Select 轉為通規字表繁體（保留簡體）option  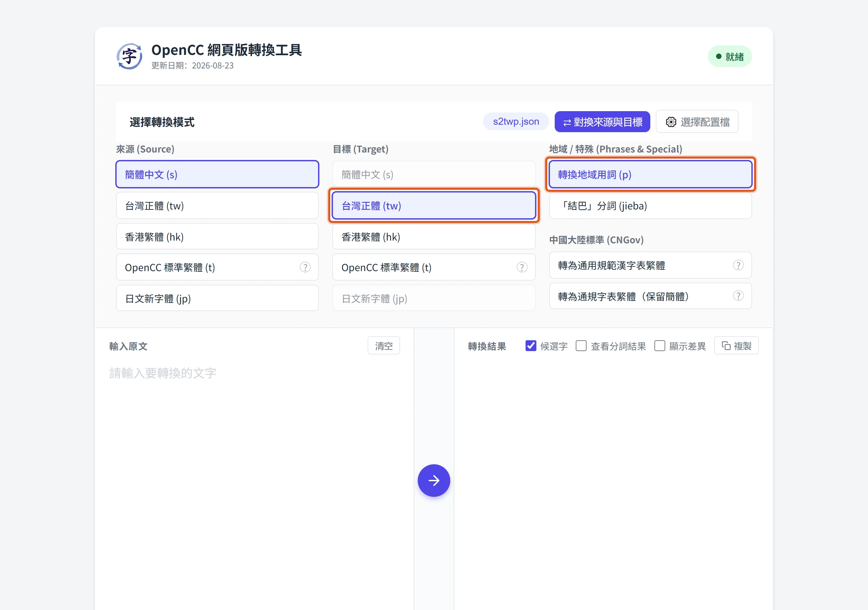coord(650,296)
